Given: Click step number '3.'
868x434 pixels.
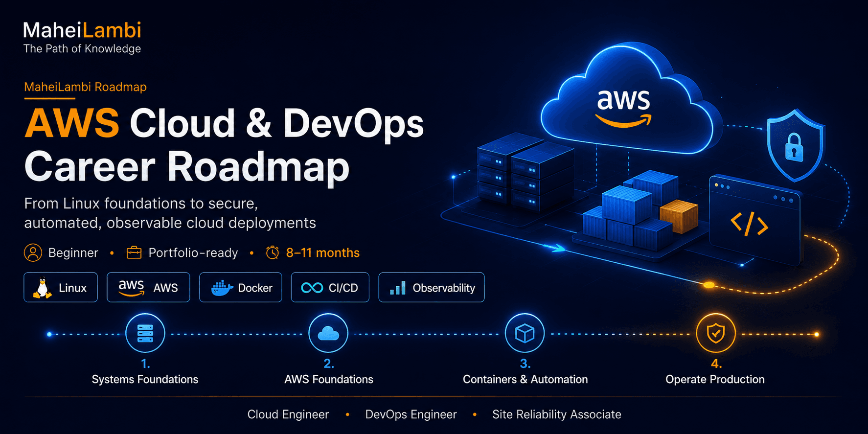Looking at the screenshot, I should [525, 364].
